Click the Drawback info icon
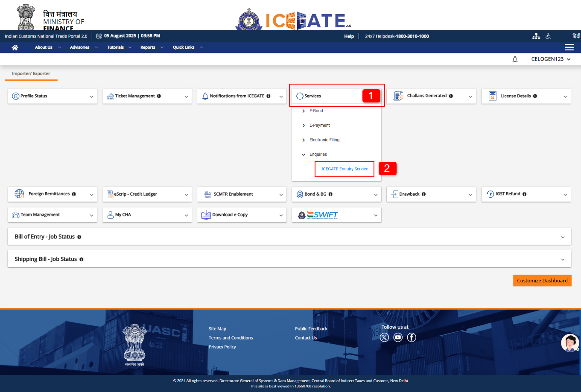581x392 pixels. pos(423,194)
